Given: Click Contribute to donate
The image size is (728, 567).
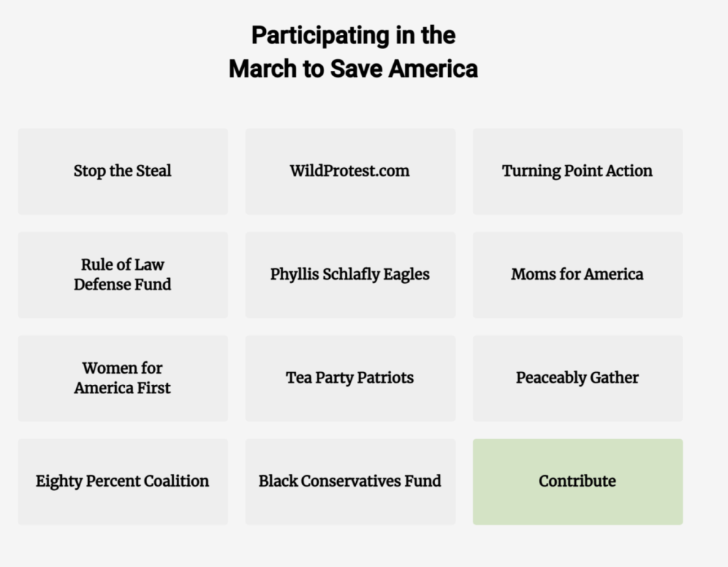Looking at the screenshot, I should (x=577, y=482).
